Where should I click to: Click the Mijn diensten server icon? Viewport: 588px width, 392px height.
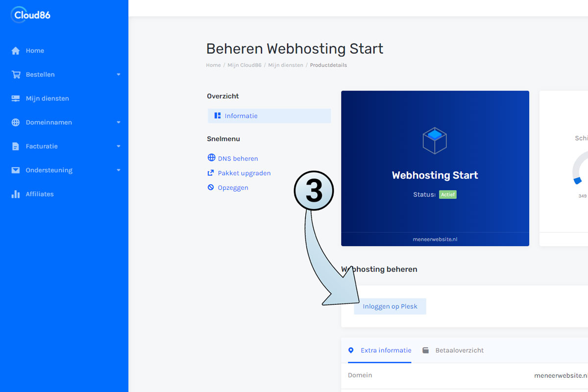coord(16,98)
